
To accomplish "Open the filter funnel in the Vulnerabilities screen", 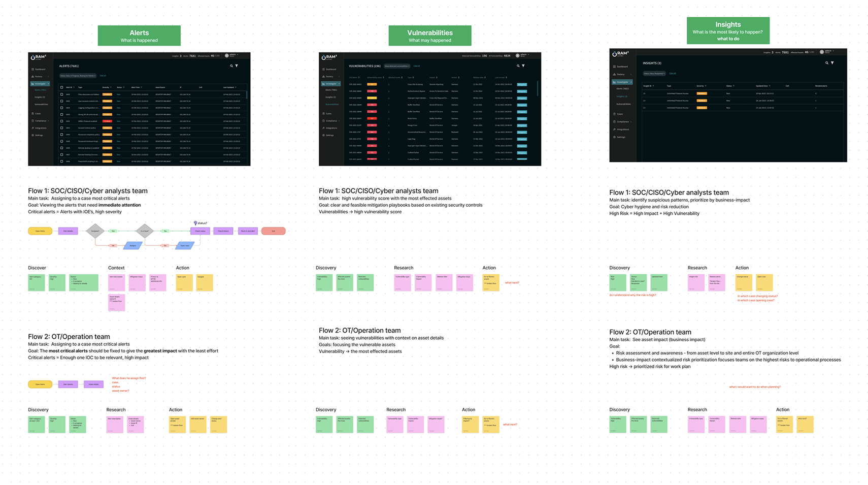I will click(x=523, y=66).
